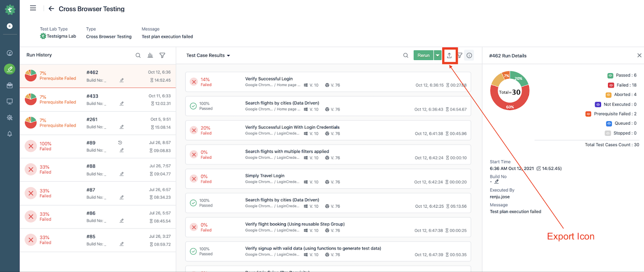
Task: Open the first Search flights by cities (Data Driven) result
Action: (x=328, y=106)
